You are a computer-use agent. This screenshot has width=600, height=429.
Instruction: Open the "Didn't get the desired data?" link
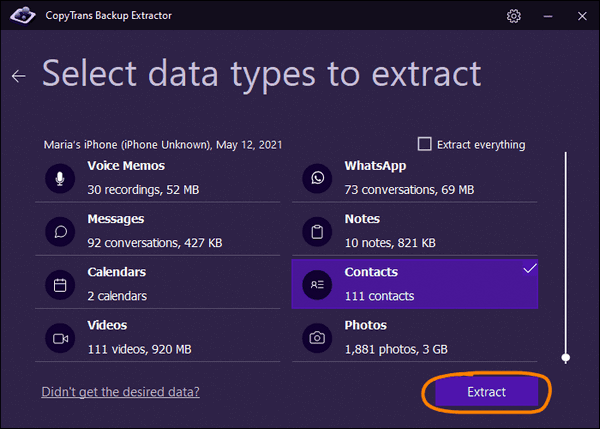(x=121, y=392)
